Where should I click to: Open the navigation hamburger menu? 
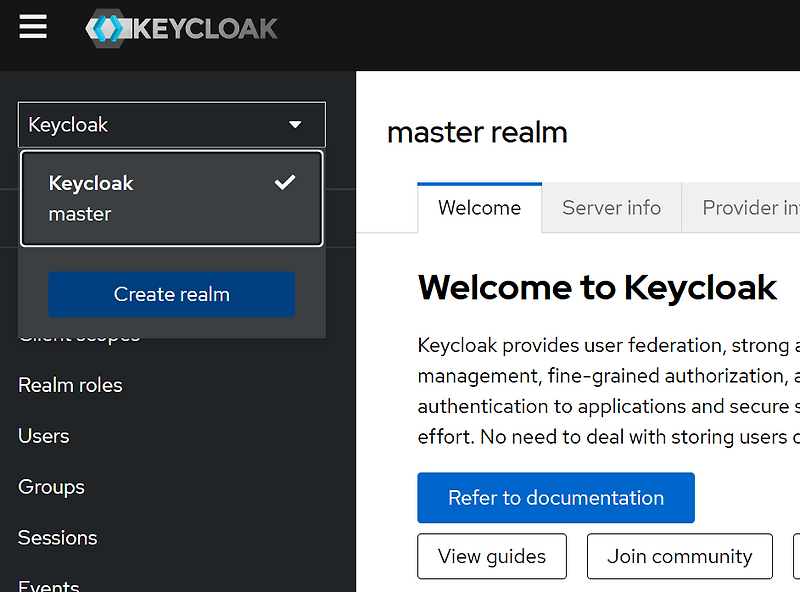33,27
